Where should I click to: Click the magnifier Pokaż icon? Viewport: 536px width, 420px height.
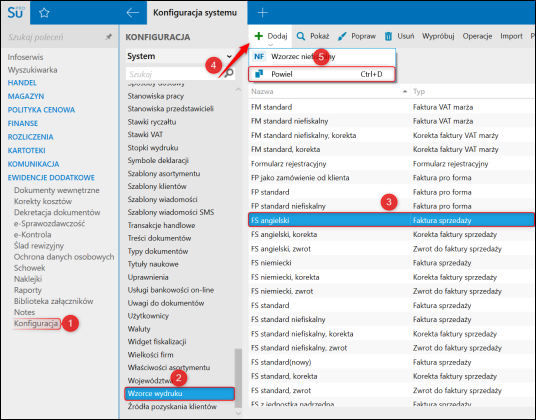pyautogui.click(x=301, y=36)
